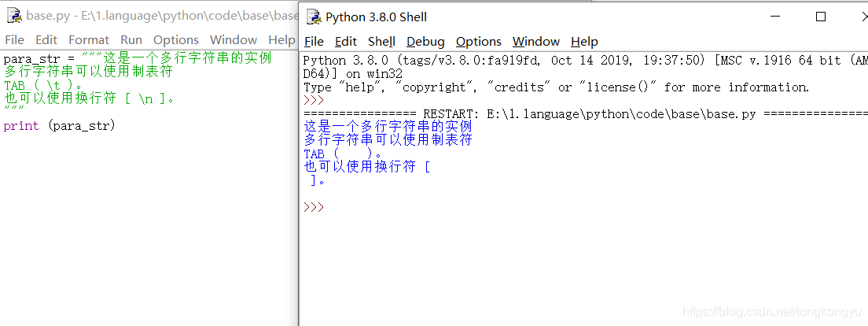Click the editor line with \n newline escape

89,98
